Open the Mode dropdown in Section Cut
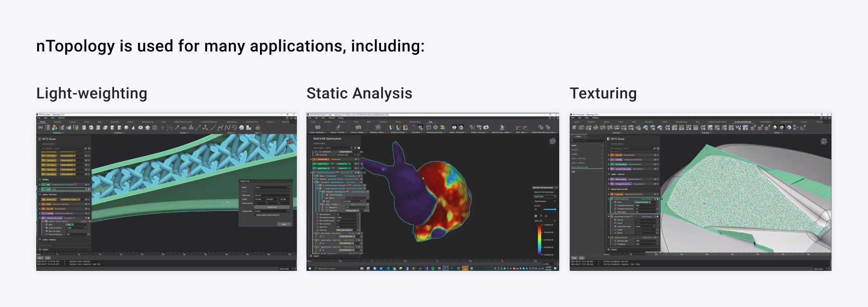 pyautogui.click(x=271, y=187)
